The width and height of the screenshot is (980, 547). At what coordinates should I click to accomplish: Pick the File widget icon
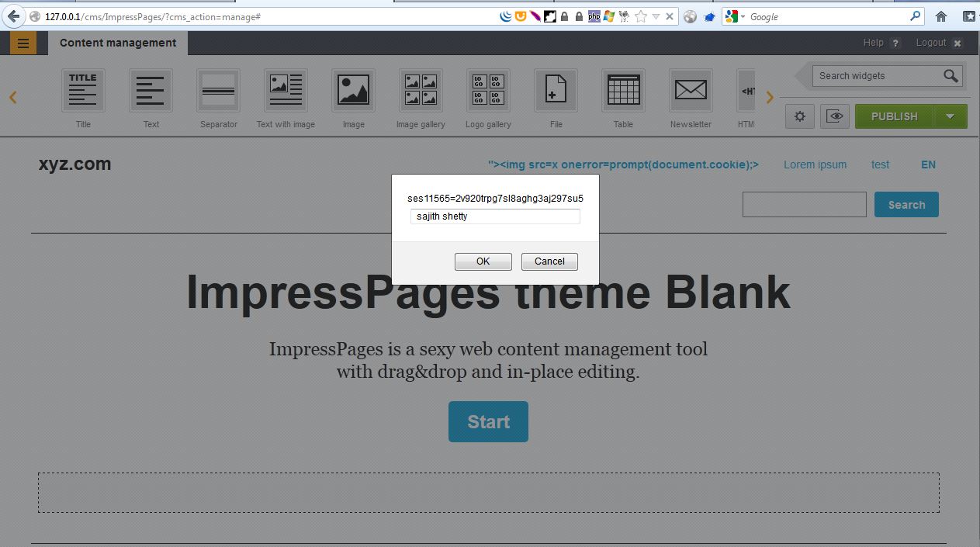pyautogui.click(x=556, y=90)
